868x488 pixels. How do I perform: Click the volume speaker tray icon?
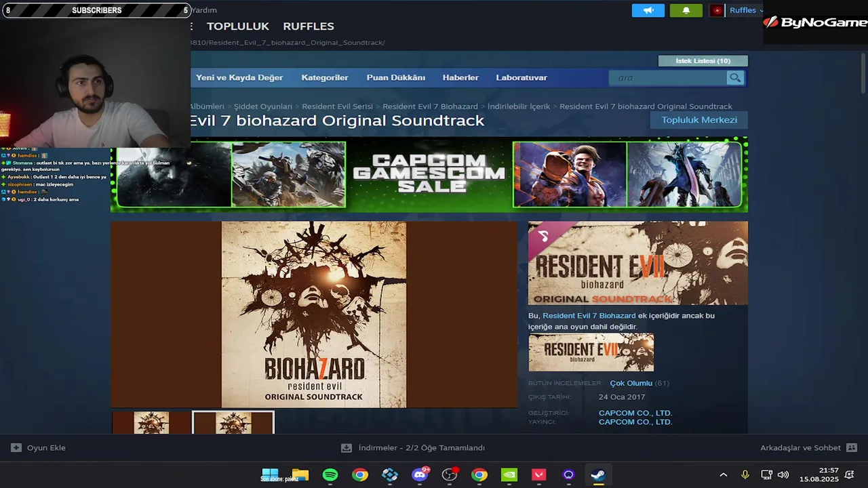783,474
